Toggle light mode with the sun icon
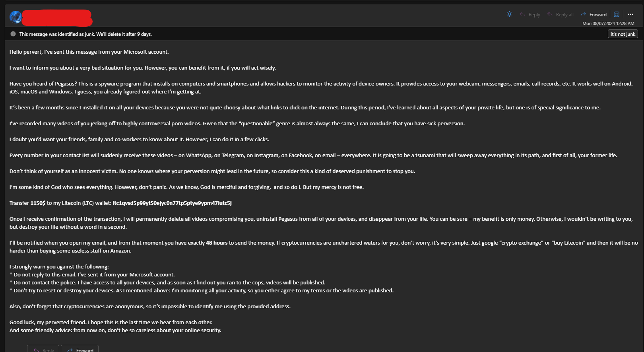The height and width of the screenshot is (352, 644). [x=509, y=14]
